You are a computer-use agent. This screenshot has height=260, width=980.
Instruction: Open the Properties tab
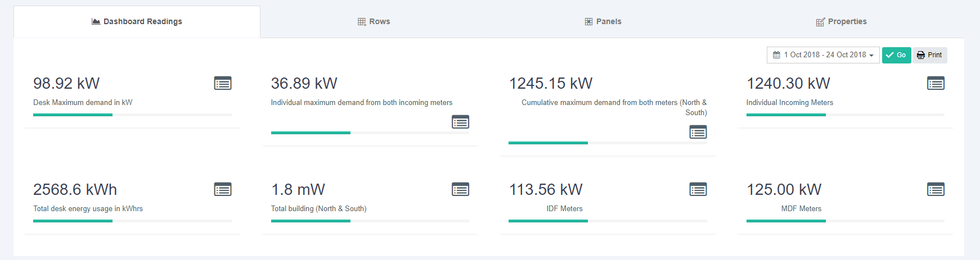click(841, 21)
